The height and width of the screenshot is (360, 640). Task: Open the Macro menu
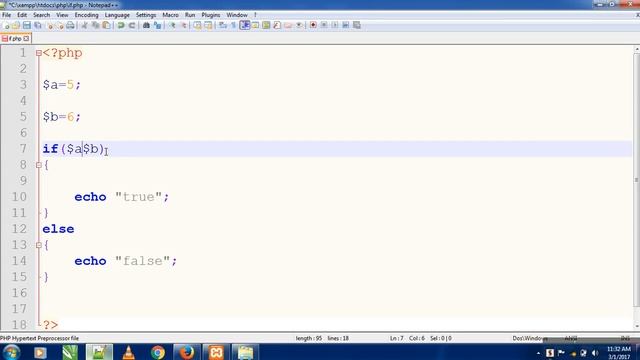click(x=171, y=15)
